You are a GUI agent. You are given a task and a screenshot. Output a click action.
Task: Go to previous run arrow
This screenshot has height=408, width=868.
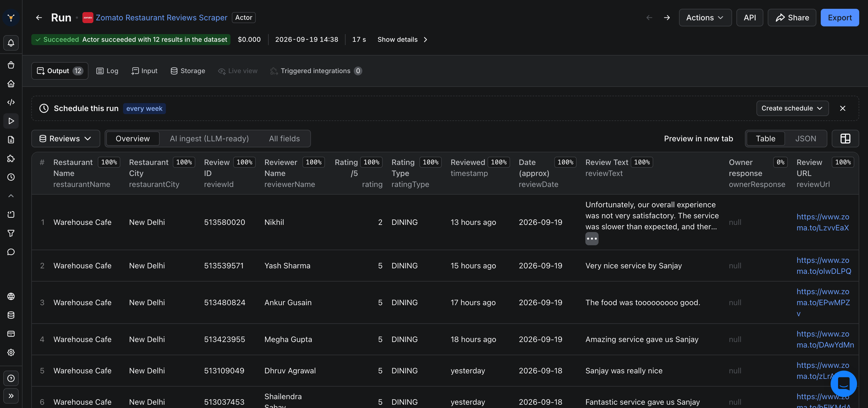point(649,18)
